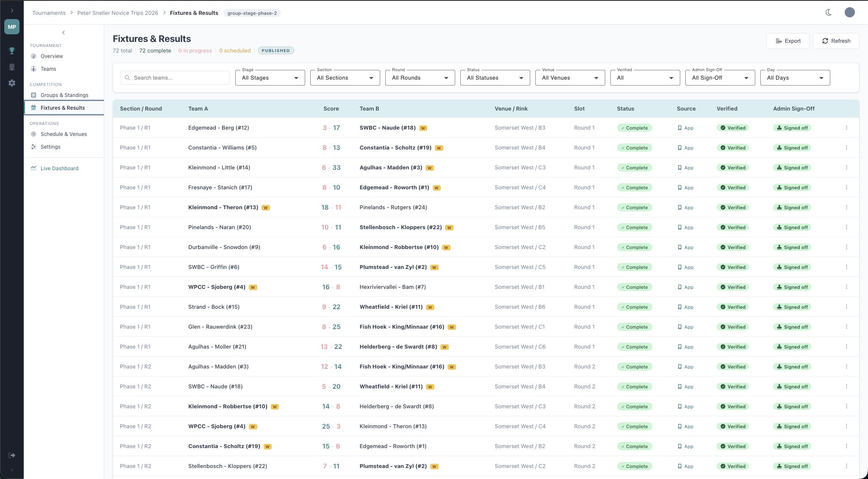Click Verified badge for SWBC - Naude R2 row
This screenshot has height=479, width=868.
tap(733, 387)
